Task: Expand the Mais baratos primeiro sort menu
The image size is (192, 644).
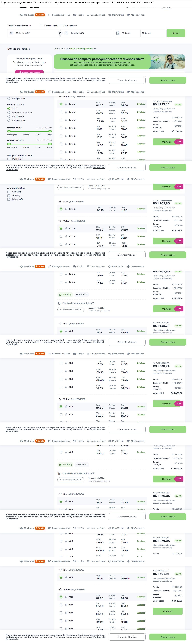Action: click(x=83, y=49)
